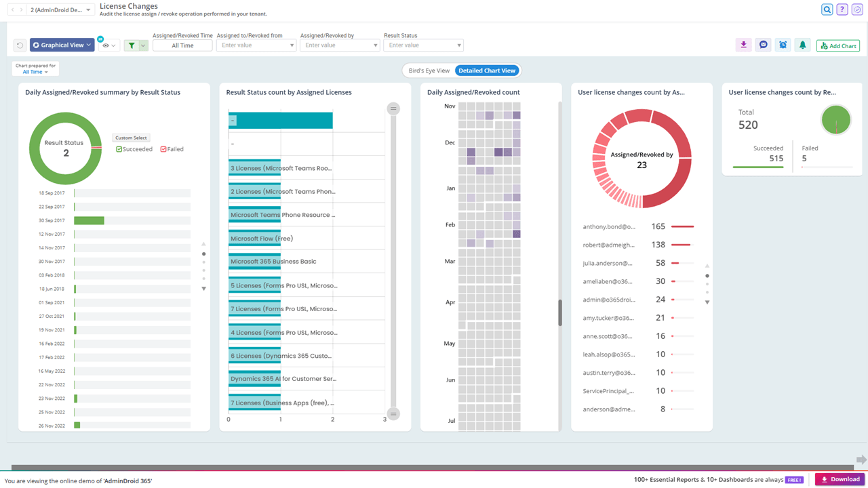Open the eye column visibility menu

click(108, 45)
